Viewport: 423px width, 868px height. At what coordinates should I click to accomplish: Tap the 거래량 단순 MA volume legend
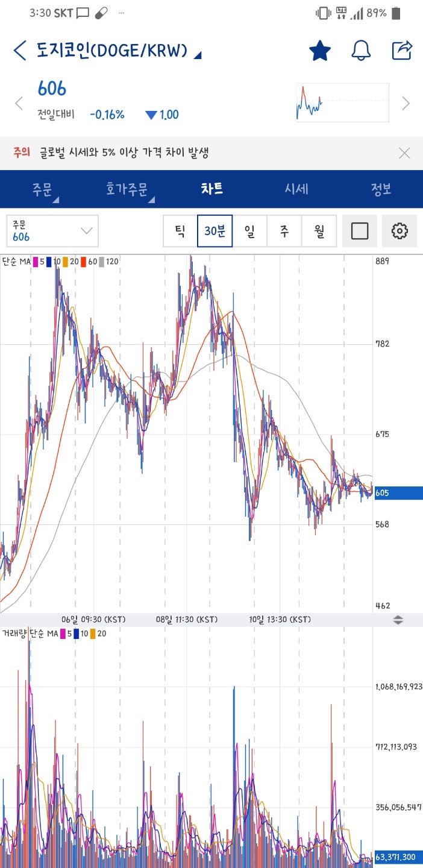coord(55,634)
